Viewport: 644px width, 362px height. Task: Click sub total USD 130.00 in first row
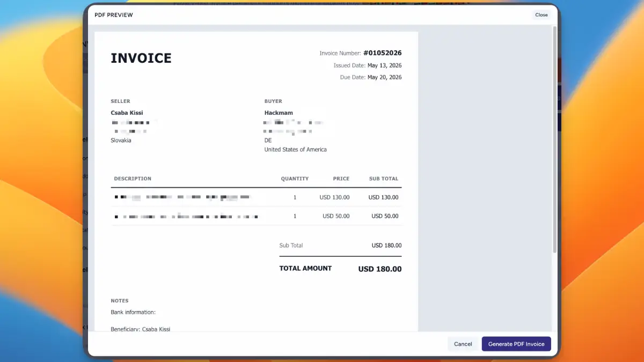coord(383,197)
